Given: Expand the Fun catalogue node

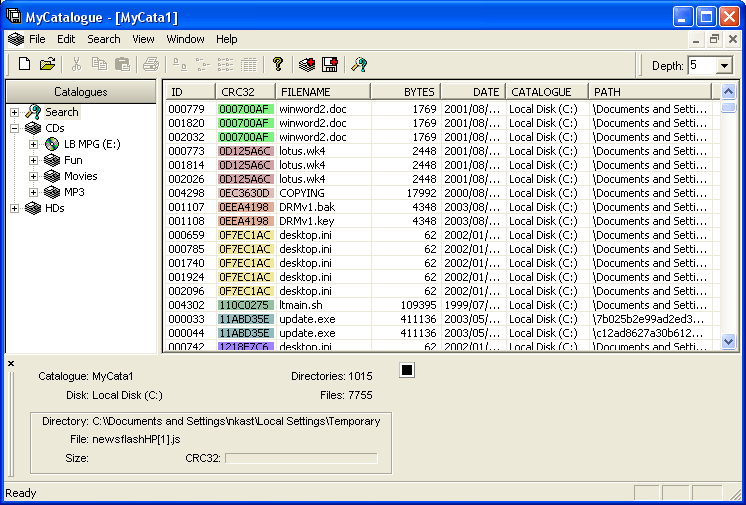Looking at the screenshot, I should coord(33,160).
